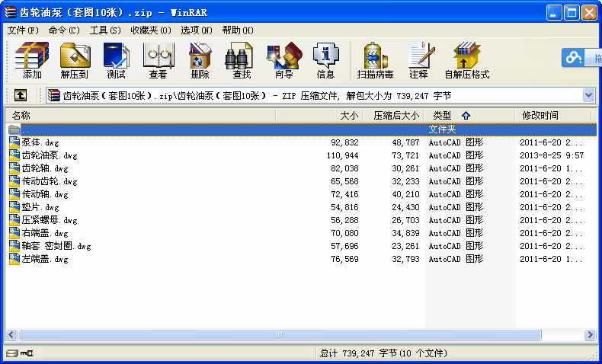Sort by the 类型 column header
This screenshot has width=602, height=364.
tap(469, 116)
